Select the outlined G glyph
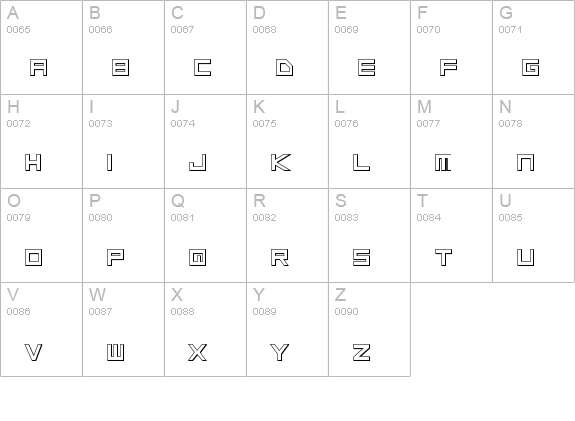 pyautogui.click(x=531, y=68)
